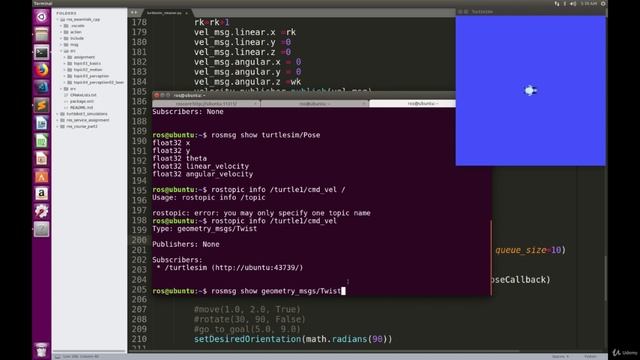Click the Python syntax selector in status bar
Screen dimensions: 640x360
coord(590,356)
